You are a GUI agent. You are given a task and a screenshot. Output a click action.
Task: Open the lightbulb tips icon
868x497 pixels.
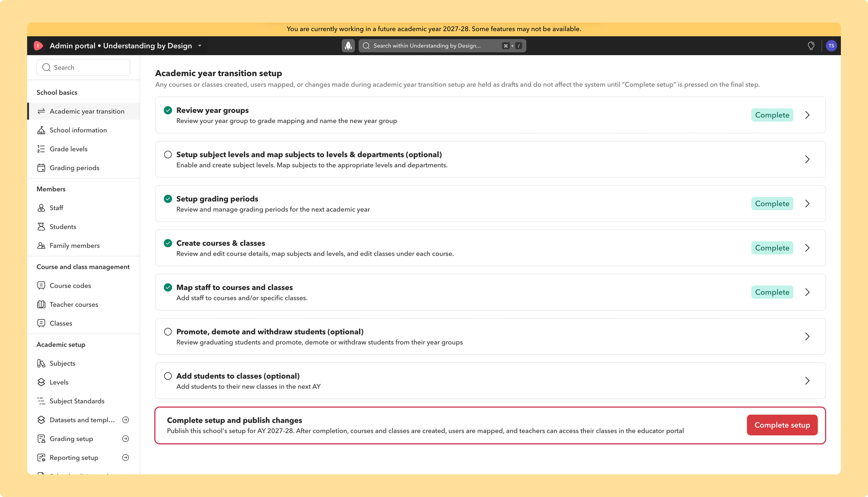pos(811,46)
